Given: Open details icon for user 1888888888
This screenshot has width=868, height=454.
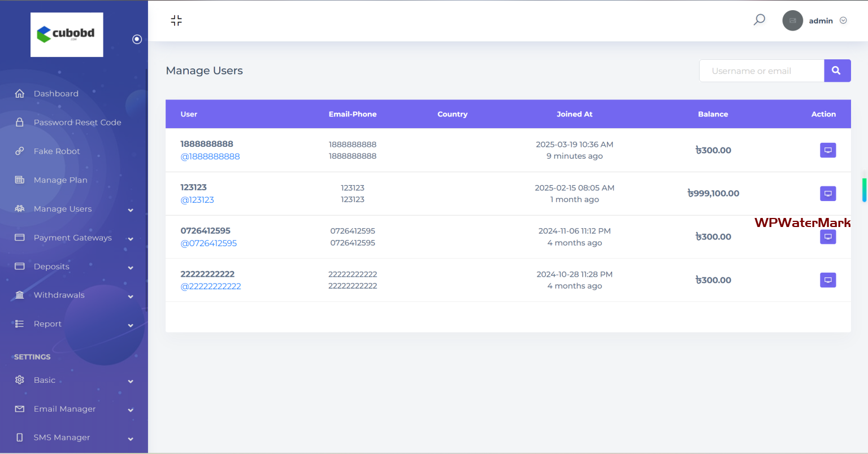Looking at the screenshot, I should coord(828,150).
